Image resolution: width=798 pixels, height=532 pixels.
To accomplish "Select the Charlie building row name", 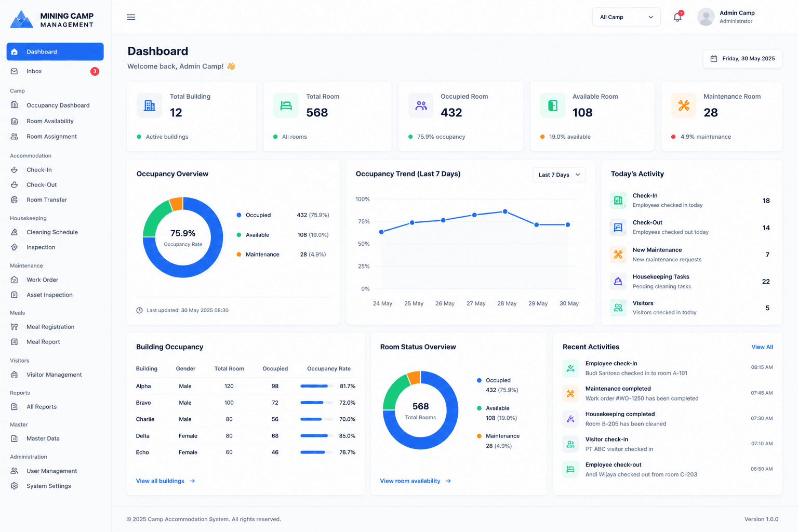I will click(x=145, y=419).
